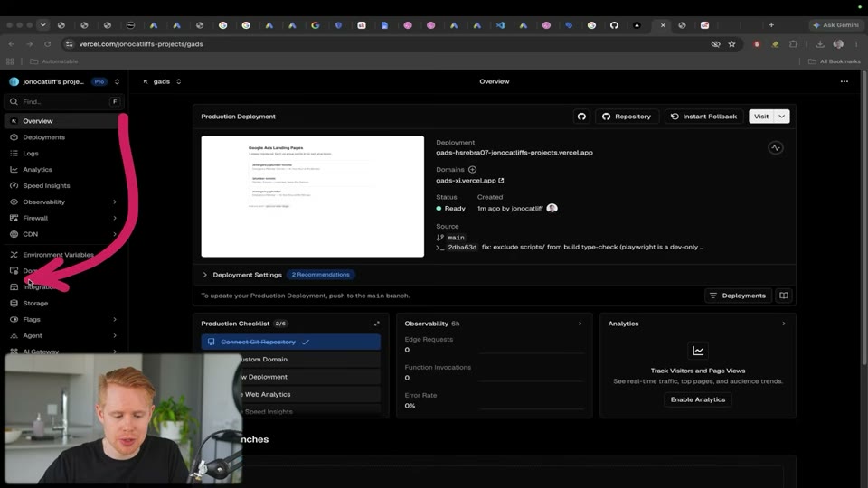Viewport: 868px width, 488px height.
Task: Click the browser address bar URL
Action: [141, 43]
